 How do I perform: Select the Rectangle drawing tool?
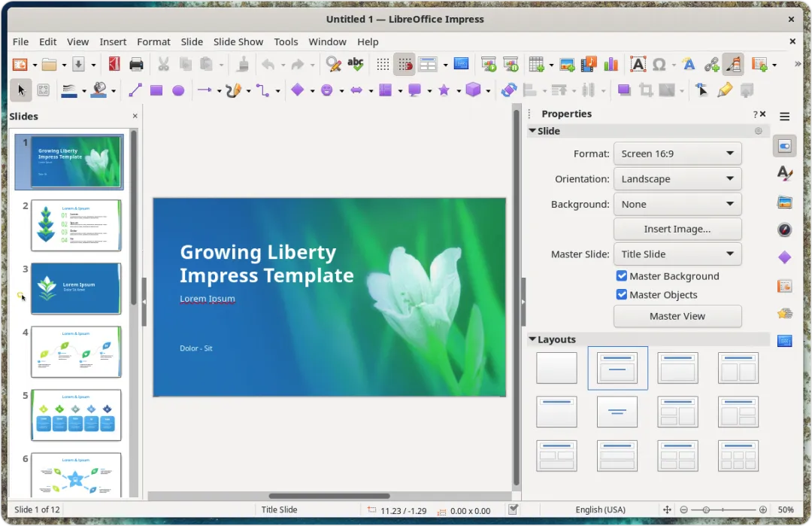pos(156,90)
